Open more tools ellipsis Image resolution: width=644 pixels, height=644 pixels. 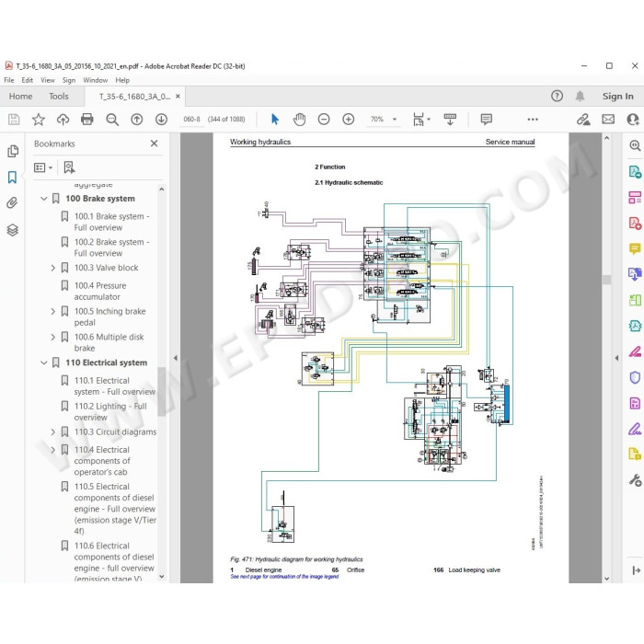point(533,120)
